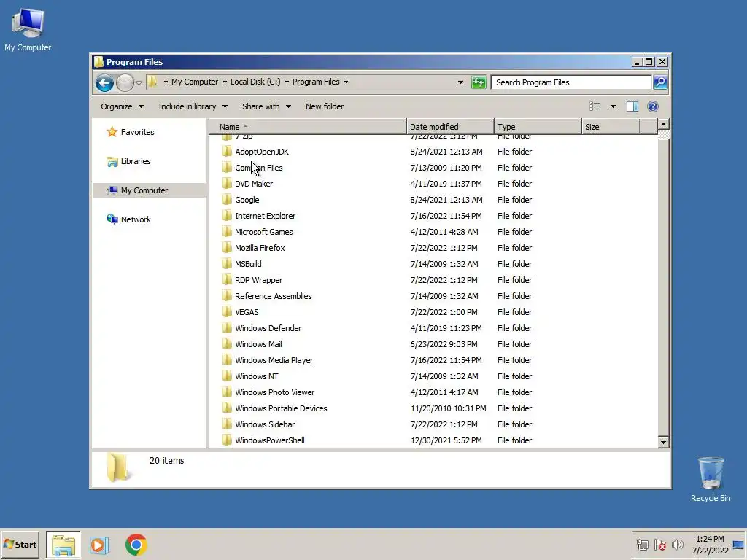Open the Start menu
747x560 pixels.
point(20,545)
